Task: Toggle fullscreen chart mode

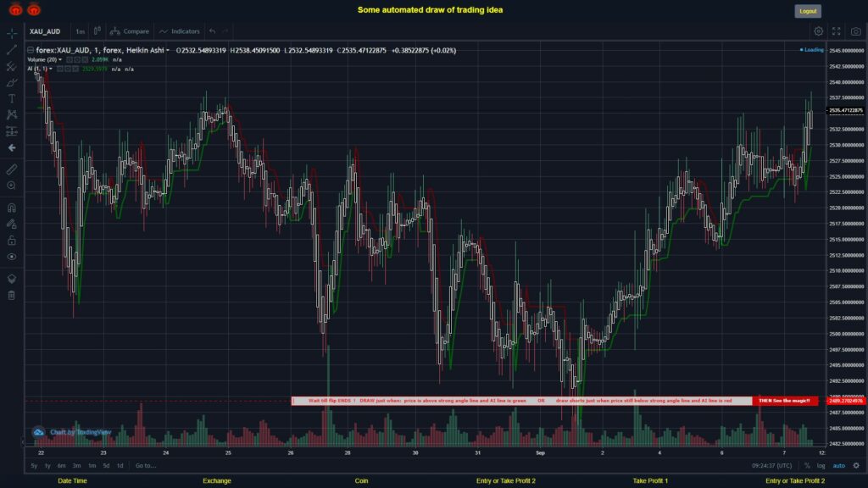Action: point(837,31)
